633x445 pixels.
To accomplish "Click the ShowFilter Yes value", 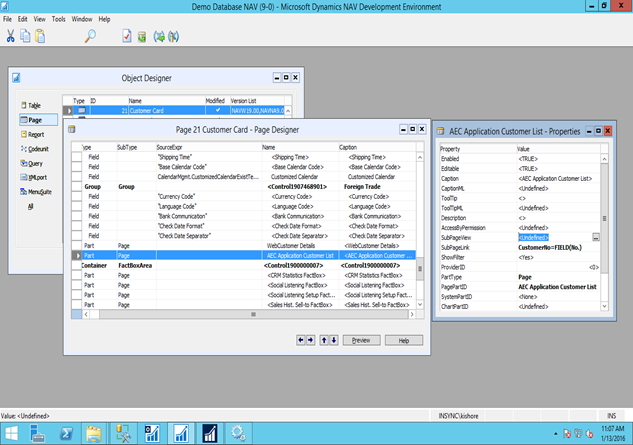I will 526,257.
